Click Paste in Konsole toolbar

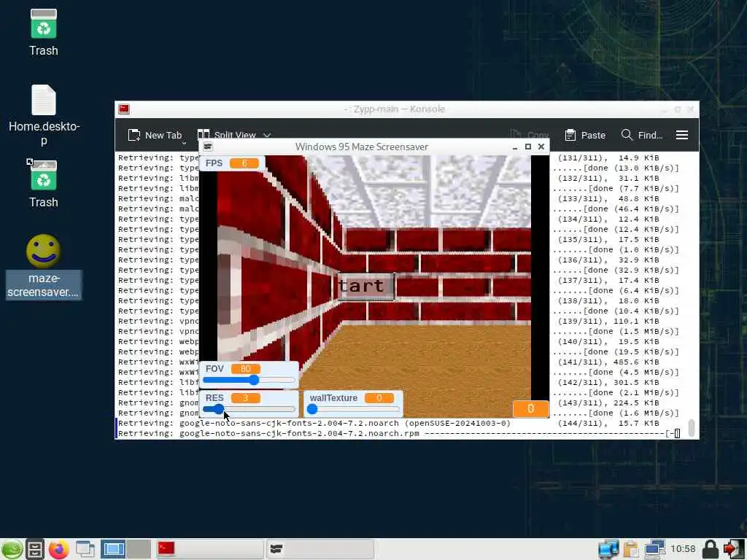pos(585,135)
